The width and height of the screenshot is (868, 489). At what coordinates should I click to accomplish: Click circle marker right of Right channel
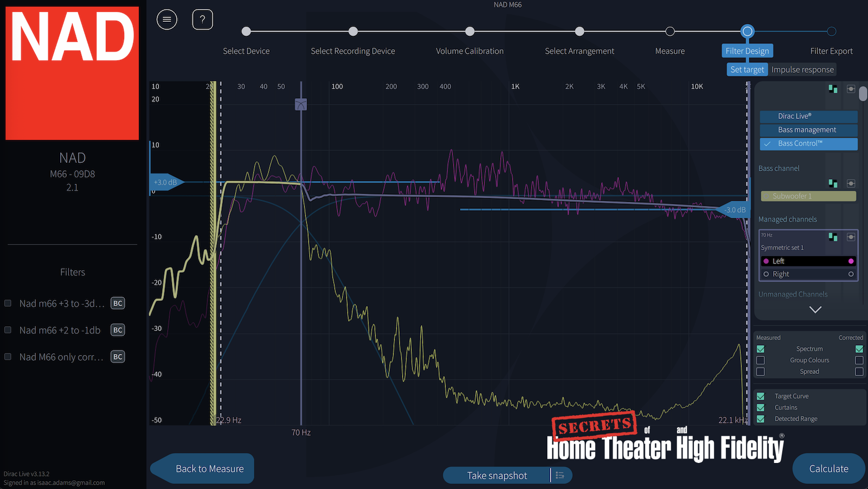851,274
